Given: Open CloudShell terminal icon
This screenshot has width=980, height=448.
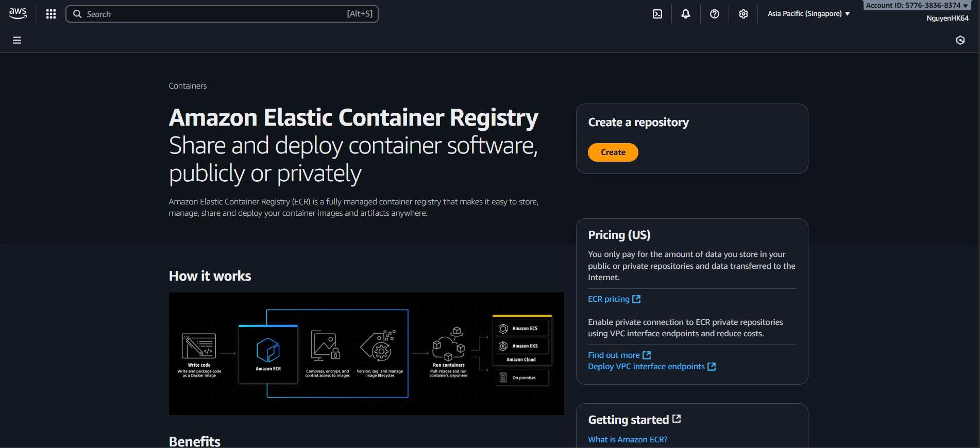Looking at the screenshot, I should 657,14.
